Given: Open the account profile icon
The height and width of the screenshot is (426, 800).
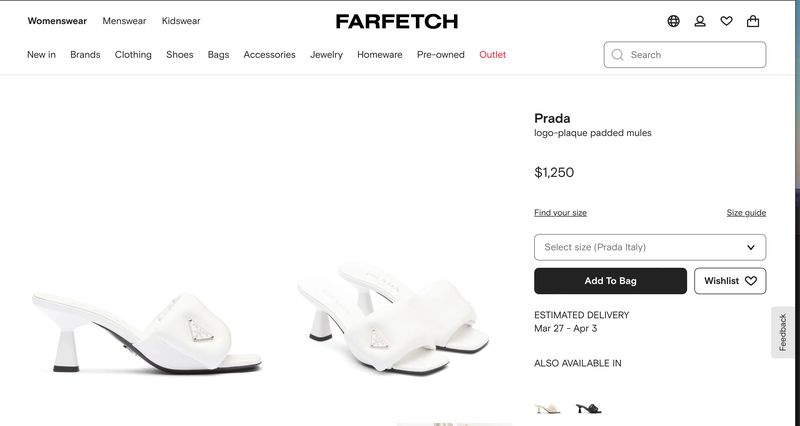Looking at the screenshot, I should (700, 21).
